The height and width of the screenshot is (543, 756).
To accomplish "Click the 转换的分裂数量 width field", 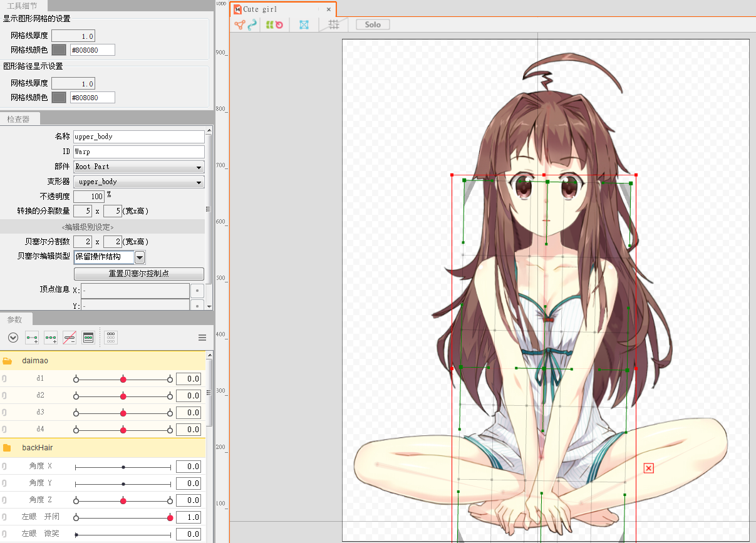I will click(x=83, y=212).
